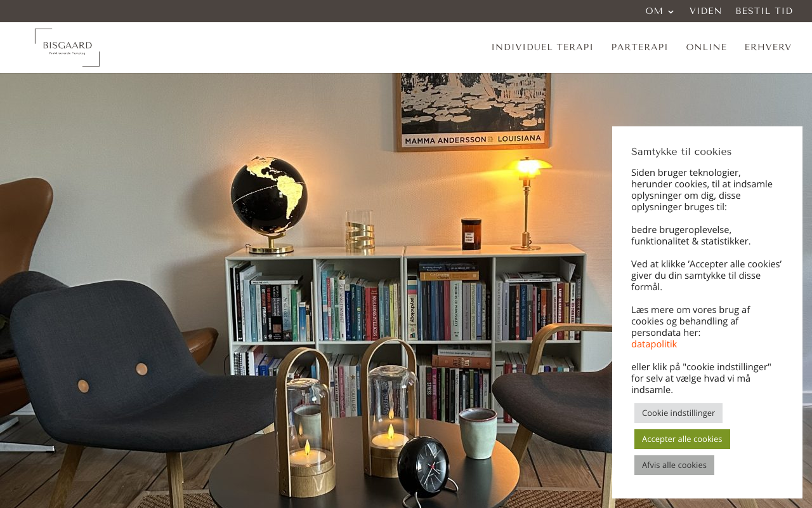Click the Bisgaard logo
The image size is (812, 508).
(67, 48)
